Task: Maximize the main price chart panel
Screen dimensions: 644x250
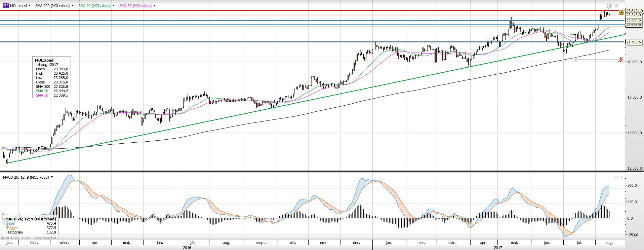Action: [616, 6]
